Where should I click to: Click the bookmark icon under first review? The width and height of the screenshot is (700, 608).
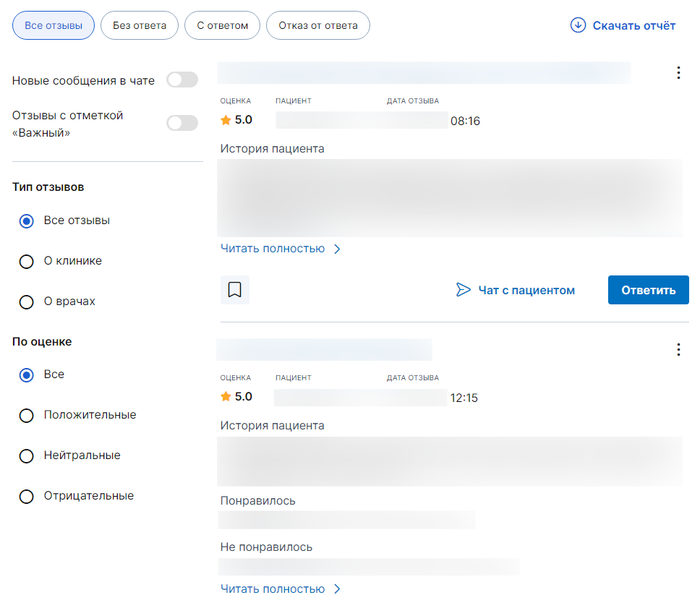click(234, 290)
